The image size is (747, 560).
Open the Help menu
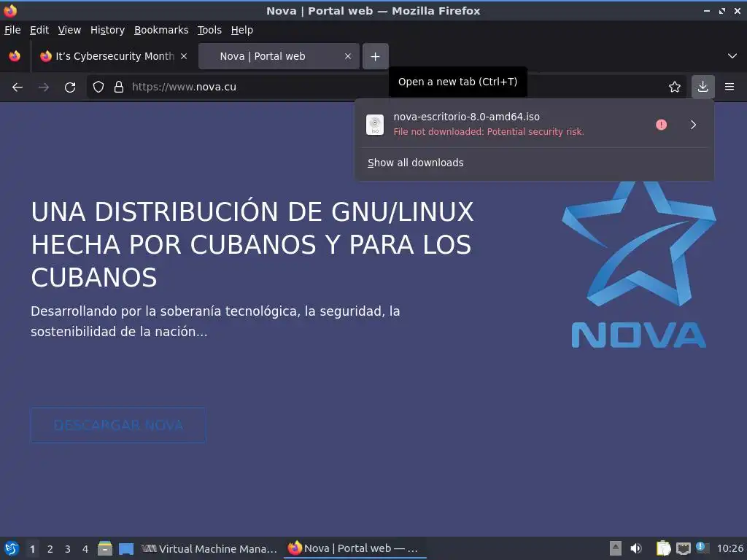coord(242,30)
